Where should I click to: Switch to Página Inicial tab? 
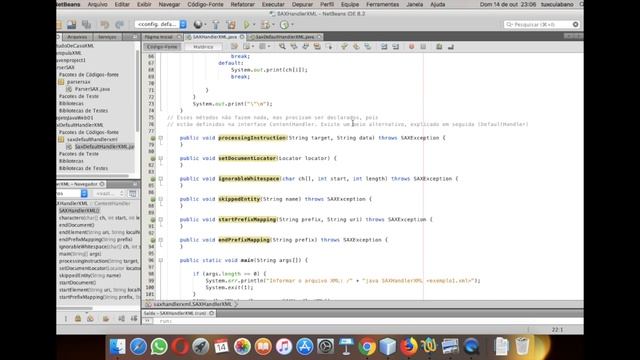[158, 37]
